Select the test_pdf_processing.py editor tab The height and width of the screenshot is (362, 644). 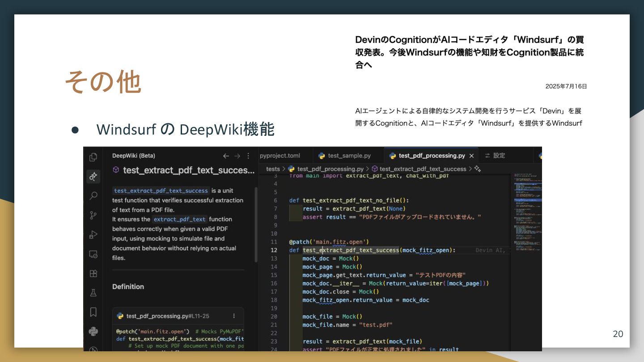pyautogui.click(x=431, y=156)
